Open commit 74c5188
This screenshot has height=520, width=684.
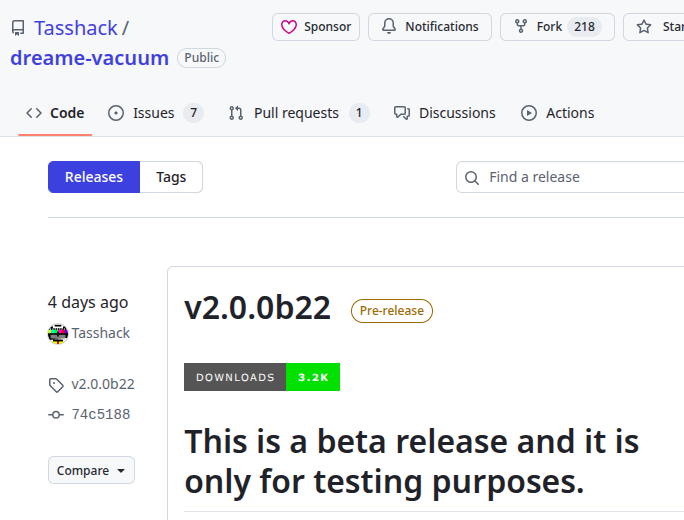[x=100, y=414]
